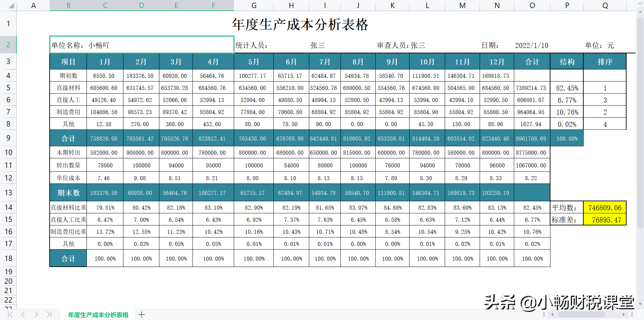Select the 排序 rank cell showing 1
Image resolution: width=644 pixels, height=320 pixels.
(x=605, y=88)
